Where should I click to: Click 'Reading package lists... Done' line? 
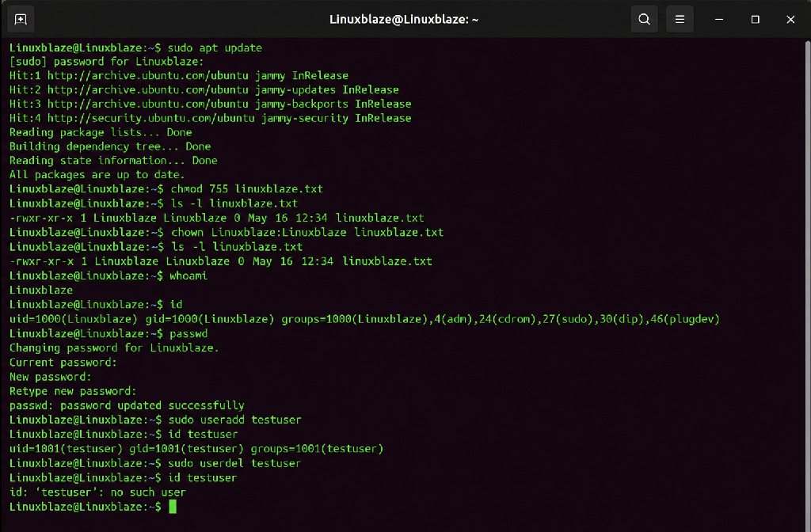click(x=101, y=132)
